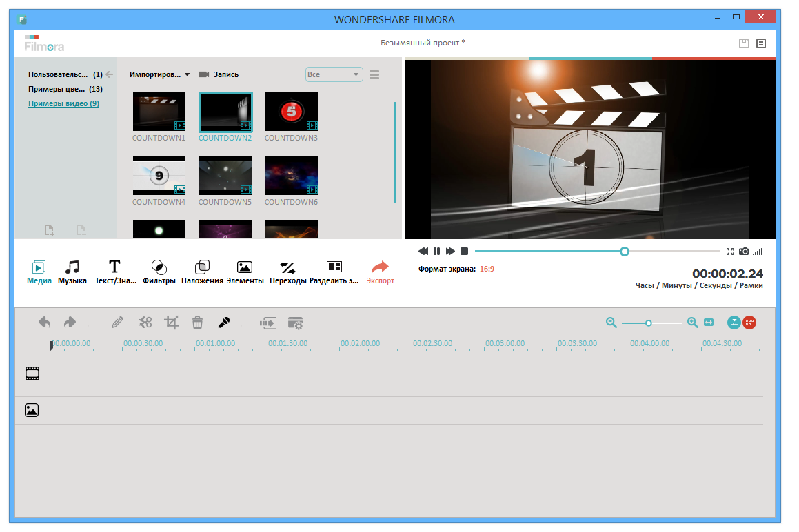Screen dimensions: 799x532
Task: Switch media view with list icon
Action: (x=374, y=75)
